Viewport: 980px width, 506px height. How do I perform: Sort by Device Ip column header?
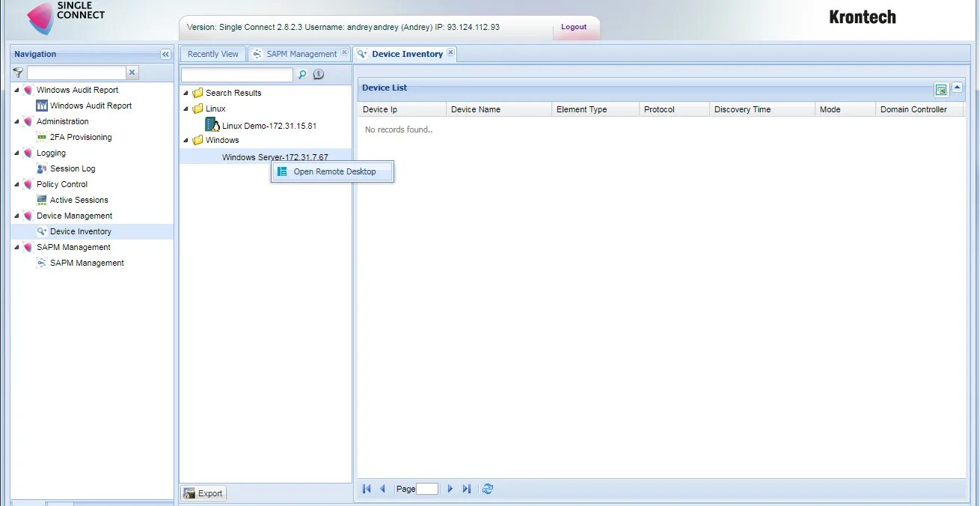[402, 109]
